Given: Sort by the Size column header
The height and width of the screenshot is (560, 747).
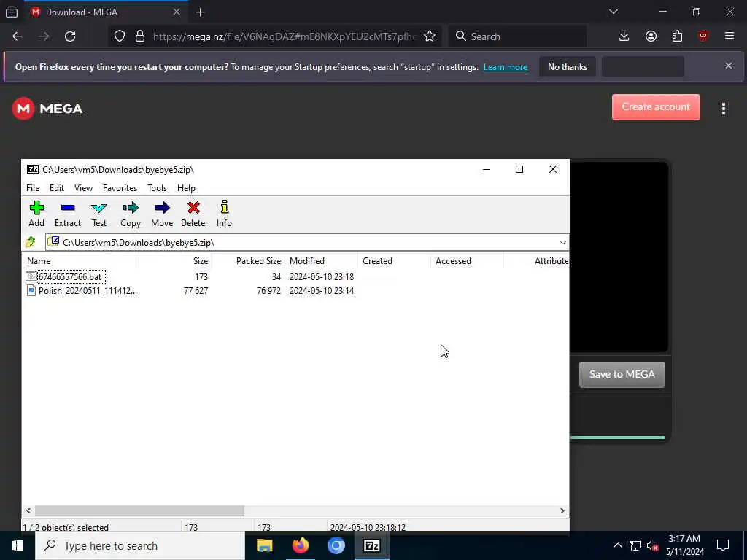Looking at the screenshot, I should click(x=175, y=261).
